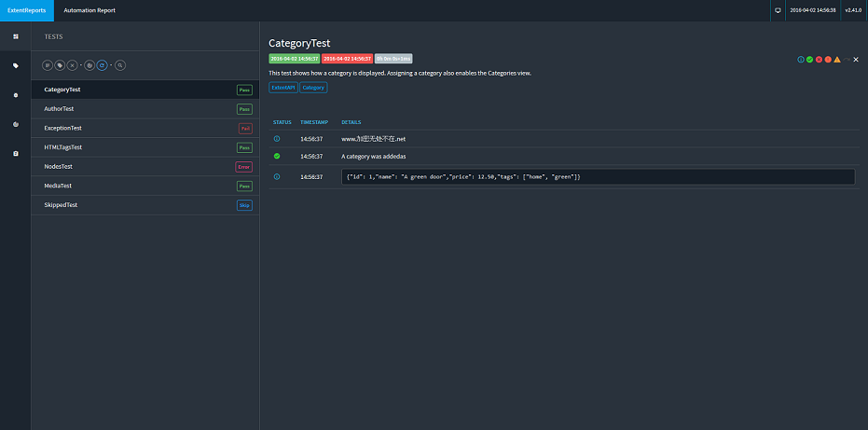This screenshot has height=430, width=868.
Task: Open NodesTest from the tests list
Action: tap(58, 166)
